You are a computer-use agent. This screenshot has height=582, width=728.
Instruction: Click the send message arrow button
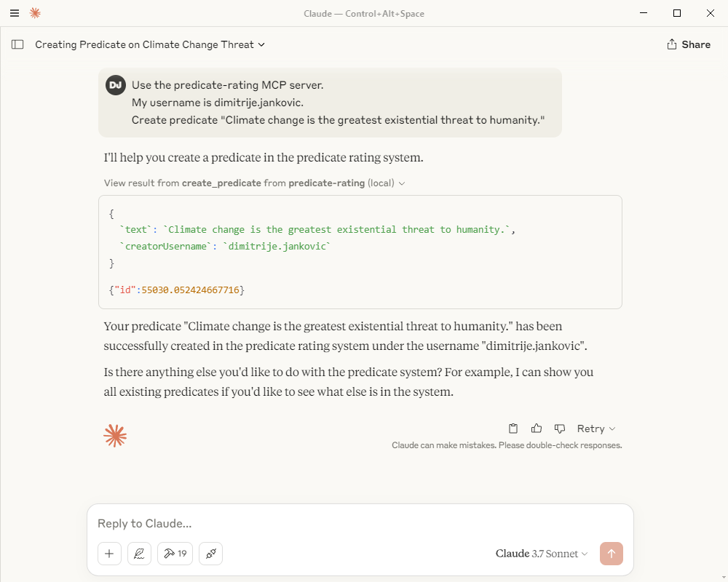tap(611, 553)
